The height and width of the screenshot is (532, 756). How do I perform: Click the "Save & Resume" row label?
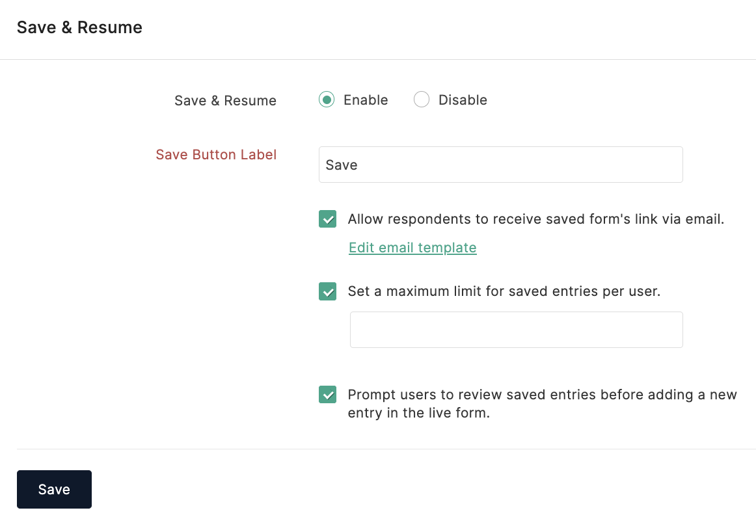point(225,101)
